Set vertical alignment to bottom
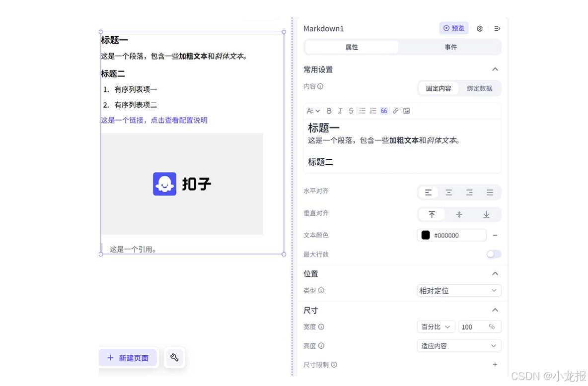The height and width of the screenshot is (386, 588). pos(486,215)
